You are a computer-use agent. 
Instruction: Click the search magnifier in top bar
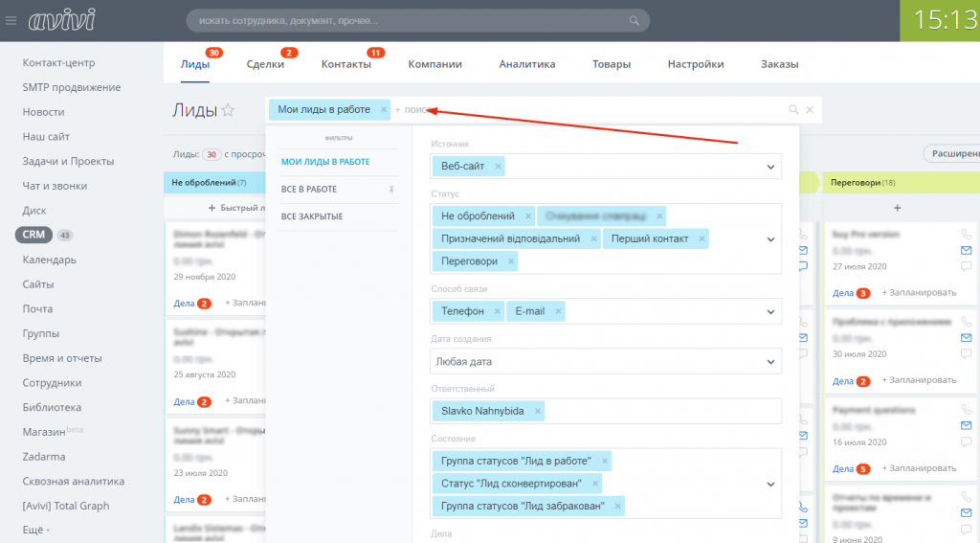(634, 21)
